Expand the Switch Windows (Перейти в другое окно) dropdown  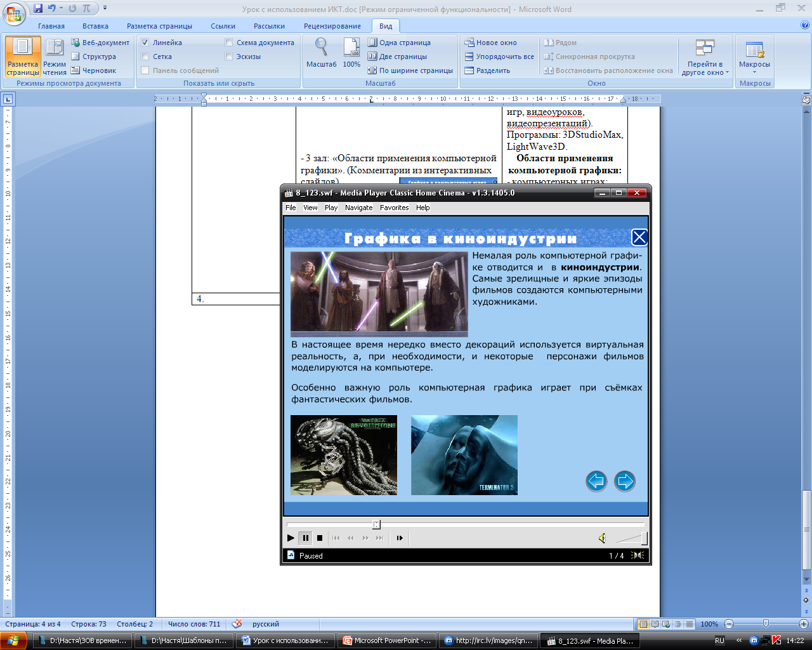(705, 57)
